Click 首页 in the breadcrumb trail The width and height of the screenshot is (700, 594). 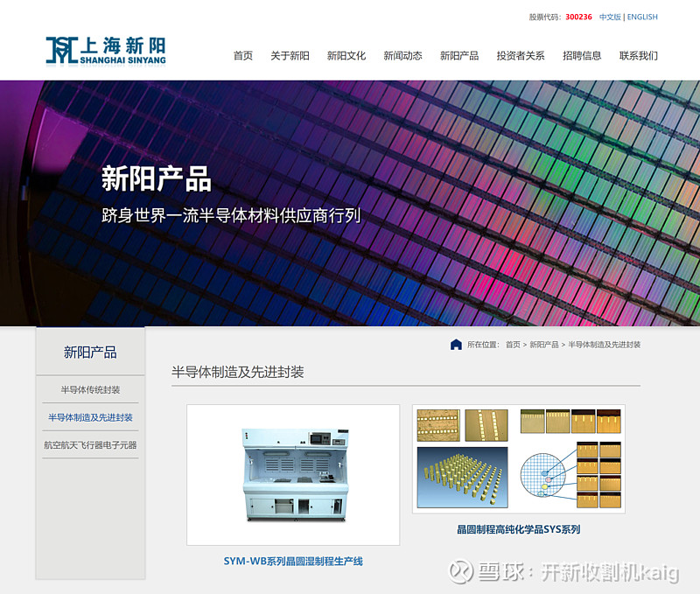coord(513,345)
